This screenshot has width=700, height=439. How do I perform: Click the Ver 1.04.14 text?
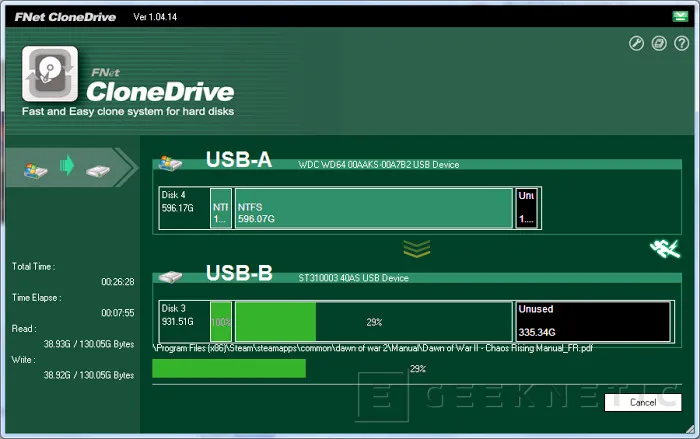(x=155, y=17)
